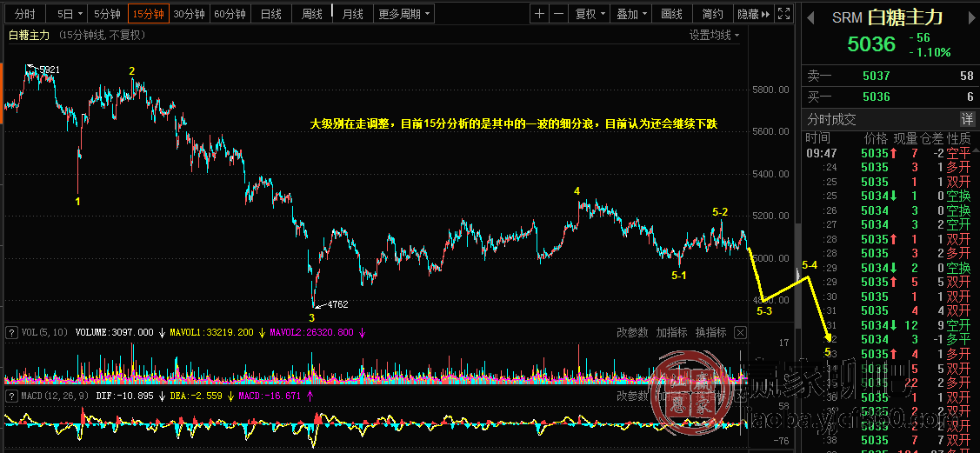Zoom out the chart with the minus icon

click(x=559, y=14)
